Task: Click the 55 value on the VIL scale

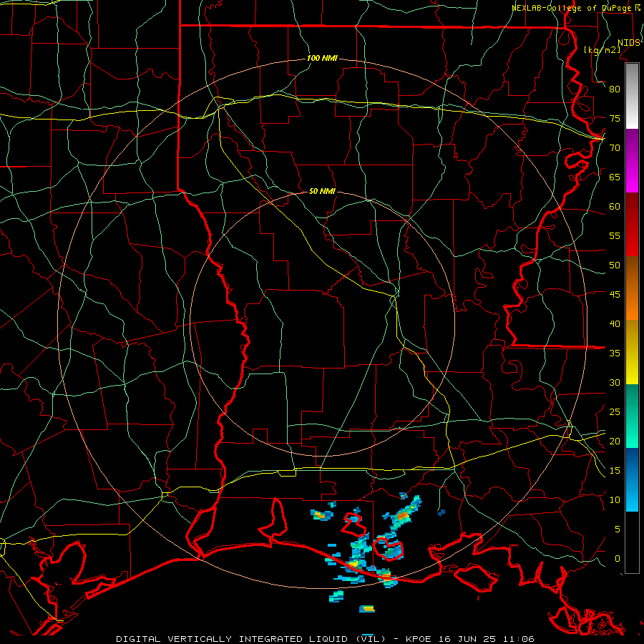Action: coord(615,235)
